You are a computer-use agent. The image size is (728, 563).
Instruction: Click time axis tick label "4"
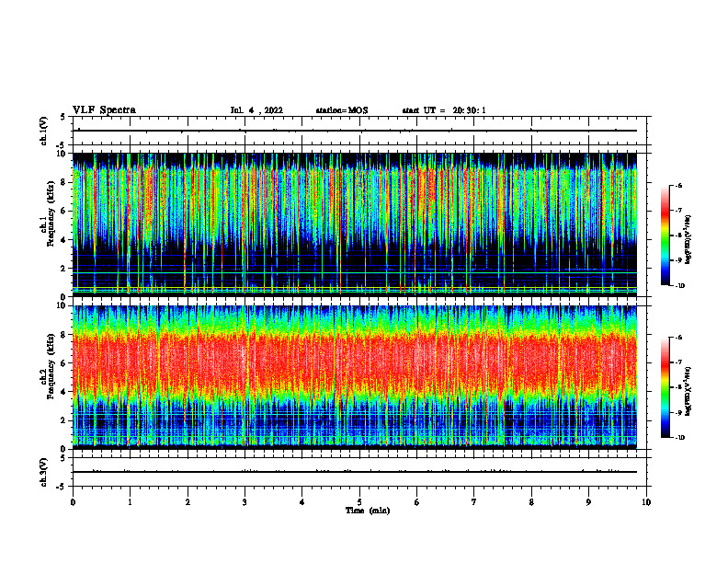click(302, 502)
